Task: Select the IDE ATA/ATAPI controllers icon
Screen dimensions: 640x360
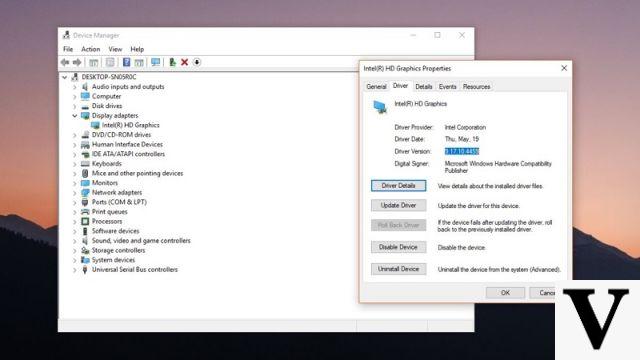Action: point(85,154)
